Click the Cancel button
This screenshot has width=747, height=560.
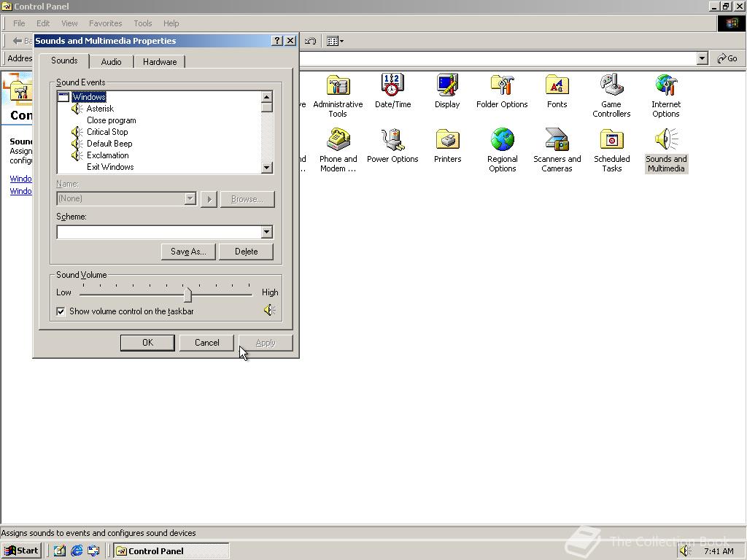206,343
